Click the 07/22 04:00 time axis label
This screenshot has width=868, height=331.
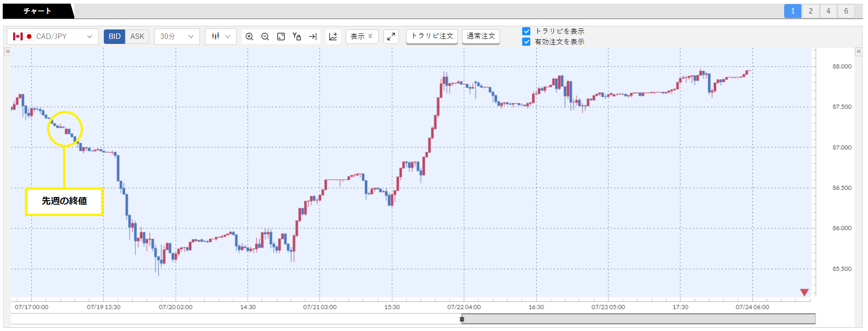464,307
